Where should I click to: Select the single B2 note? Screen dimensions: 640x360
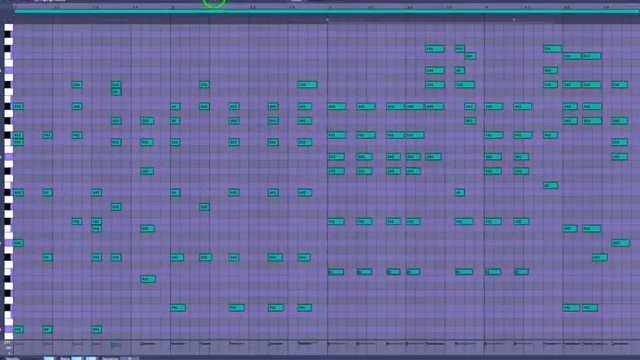point(550,185)
